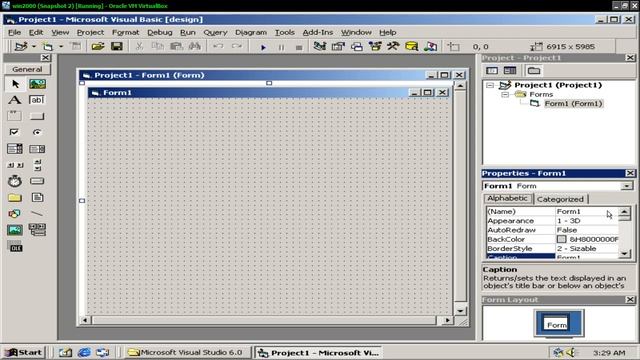The height and width of the screenshot is (360, 640).
Task: Click the Break pause toolbar button
Action: (281, 47)
